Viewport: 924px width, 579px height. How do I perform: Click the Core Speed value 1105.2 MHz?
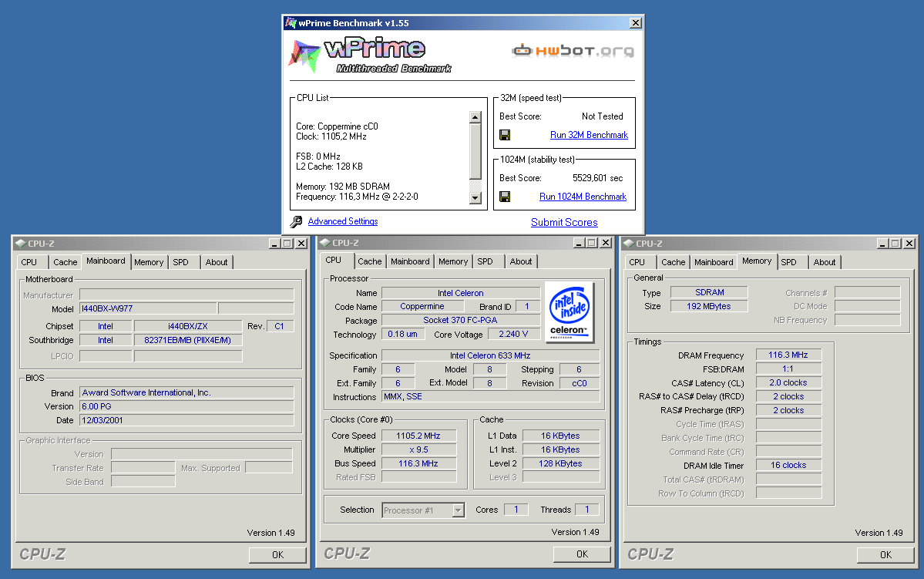(x=418, y=436)
